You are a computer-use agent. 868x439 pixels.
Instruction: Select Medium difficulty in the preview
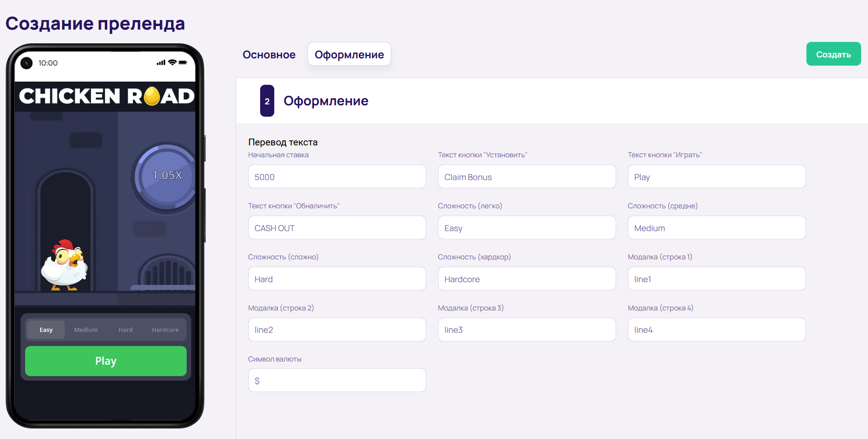(85, 329)
